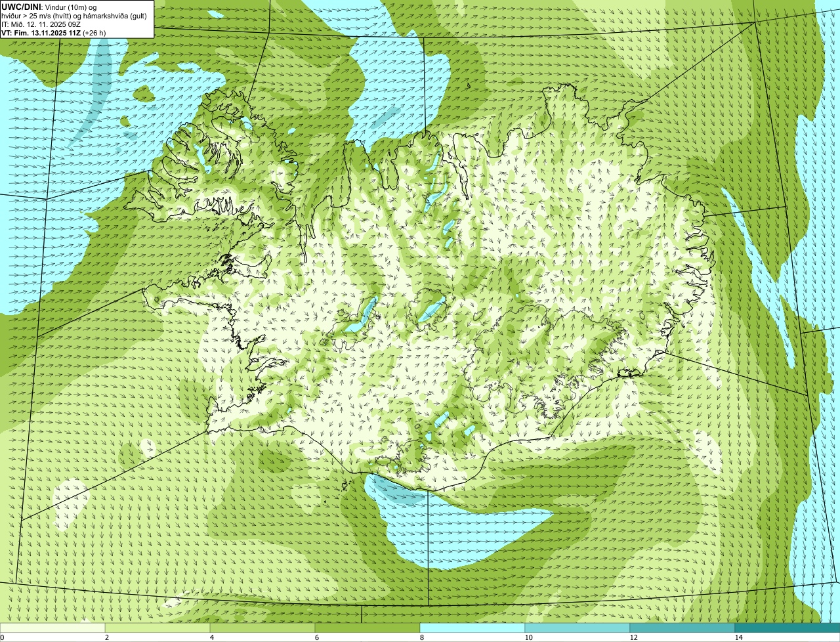Viewport: 840px width, 642px height.
Task: Click the legend scale label "2"
Action: coord(106,637)
